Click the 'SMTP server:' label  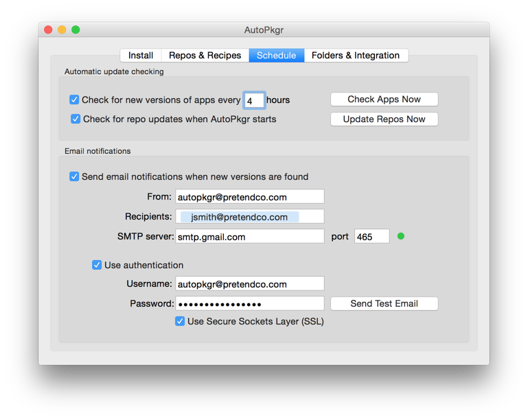click(x=146, y=236)
